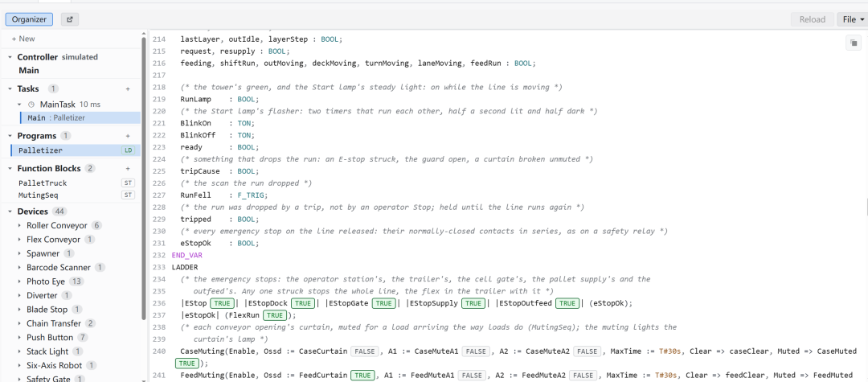Viewport: 868px width, 382px height.
Task: Expand the Spawner device group
Action: (20, 253)
